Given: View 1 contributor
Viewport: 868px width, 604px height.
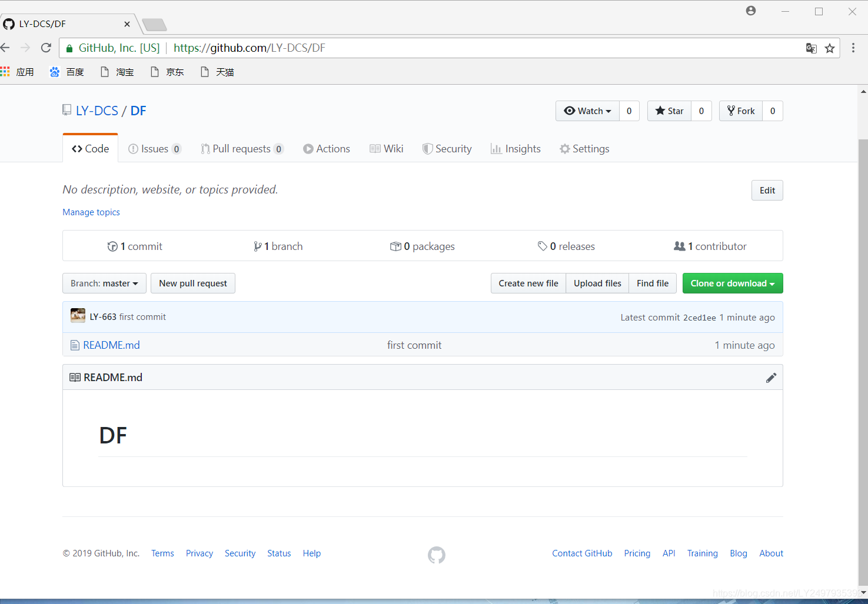Looking at the screenshot, I should (710, 246).
